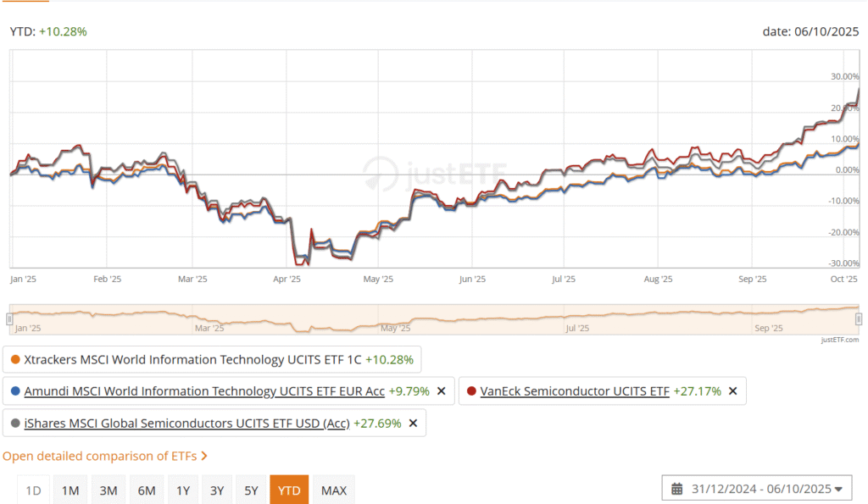The height and width of the screenshot is (504, 868).
Task: Click the left handle of range navigator
Action: 10,318
